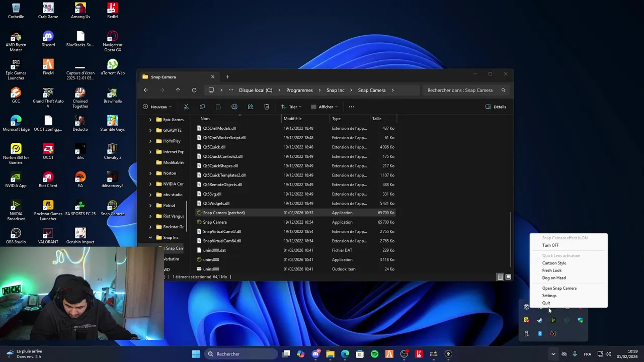Viewport: 644px width, 362px height.
Task: Open OBS Studio desktop shortcut
Action: click(16, 236)
